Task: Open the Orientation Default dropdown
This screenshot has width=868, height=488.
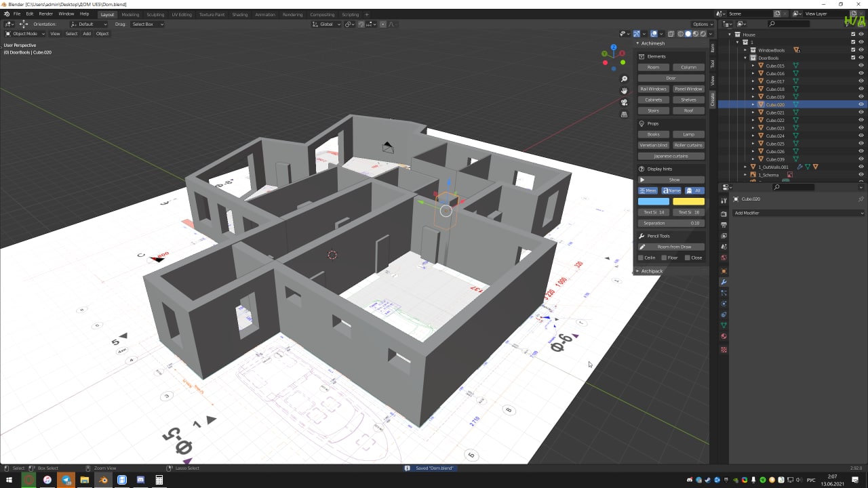Action: point(89,24)
